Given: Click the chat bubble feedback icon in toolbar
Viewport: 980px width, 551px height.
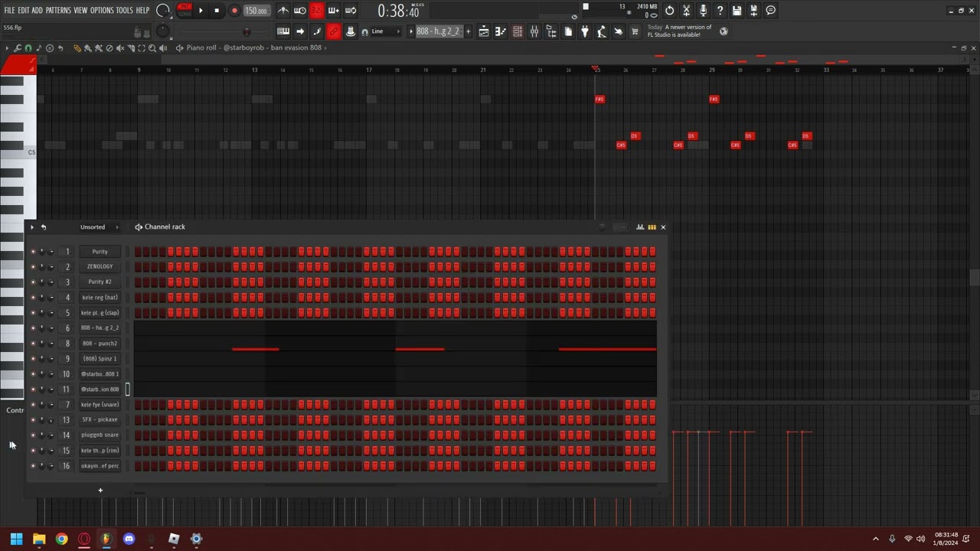Looking at the screenshot, I should tap(770, 11).
